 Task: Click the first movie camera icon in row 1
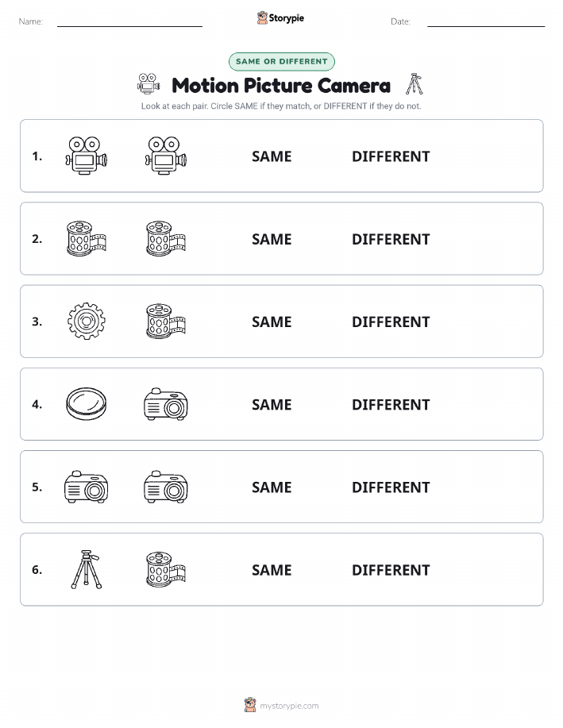point(87,156)
